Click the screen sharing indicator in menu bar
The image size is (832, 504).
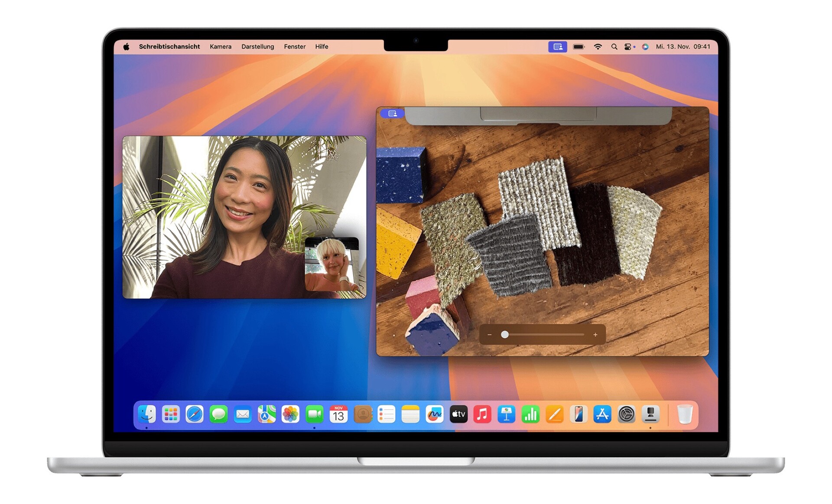click(x=557, y=47)
